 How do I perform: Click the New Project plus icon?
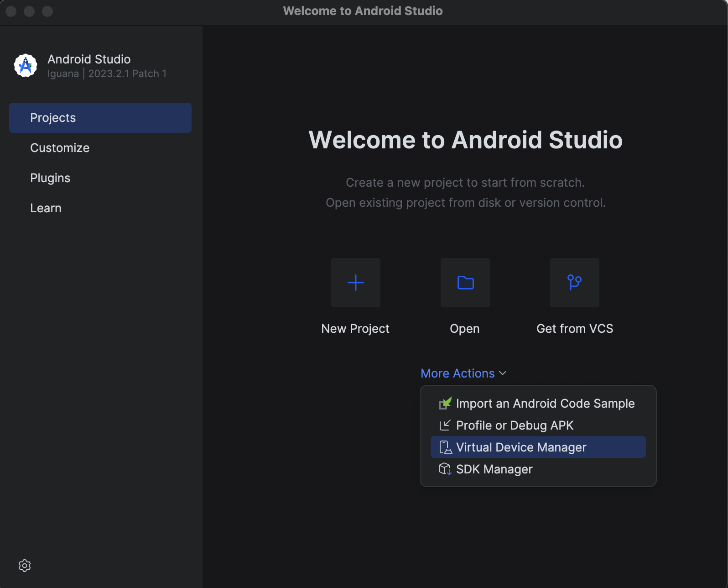[x=355, y=283]
